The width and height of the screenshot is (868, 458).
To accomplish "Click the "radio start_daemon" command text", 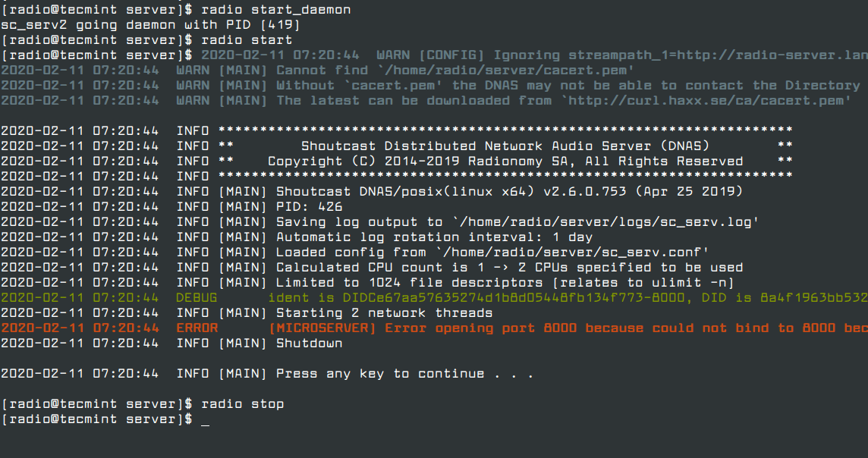I will (276, 10).
